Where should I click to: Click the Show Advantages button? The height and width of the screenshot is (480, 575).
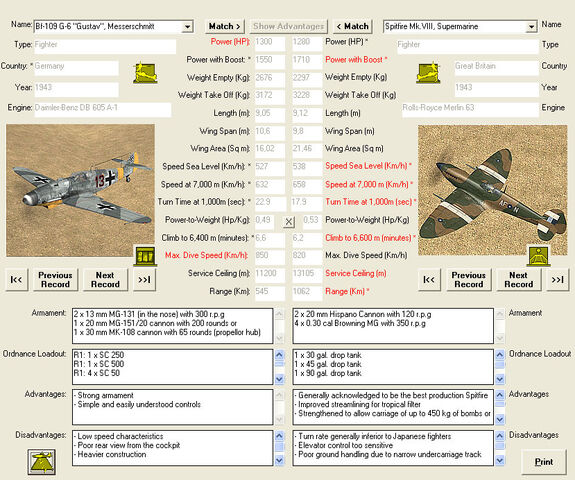pyautogui.click(x=288, y=26)
